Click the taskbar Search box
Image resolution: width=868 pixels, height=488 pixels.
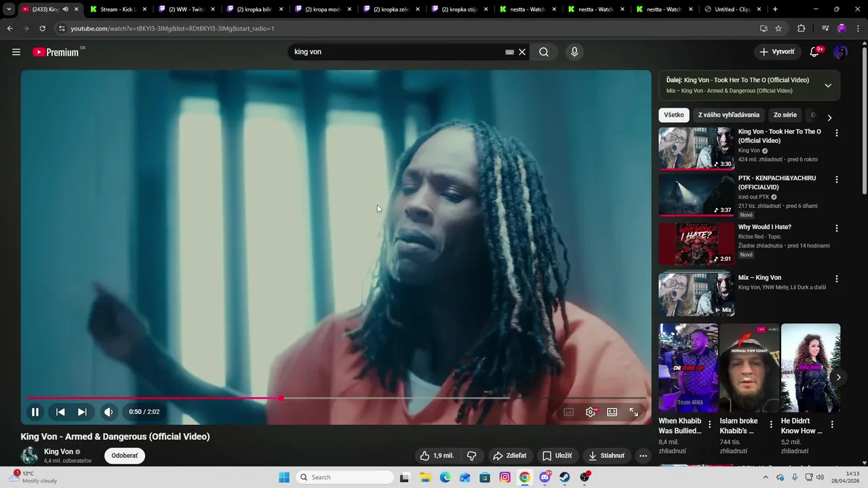(x=344, y=477)
